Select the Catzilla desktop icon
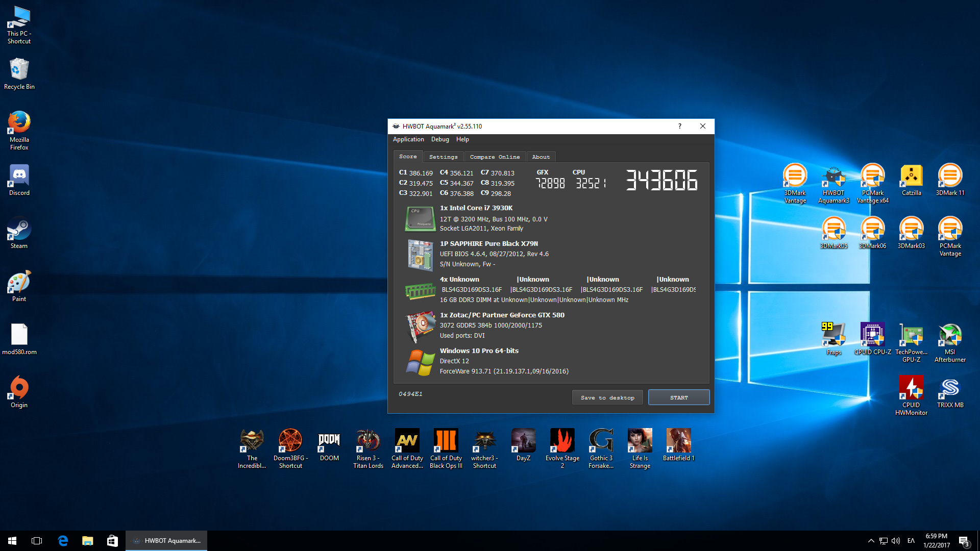Image resolution: width=980 pixels, height=551 pixels. point(911,180)
